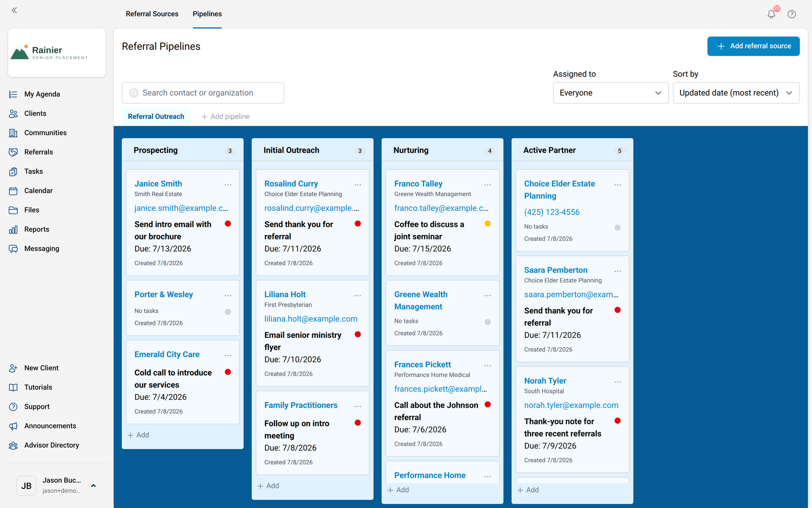Click the JB user avatar
812x508 pixels.
coord(26,486)
